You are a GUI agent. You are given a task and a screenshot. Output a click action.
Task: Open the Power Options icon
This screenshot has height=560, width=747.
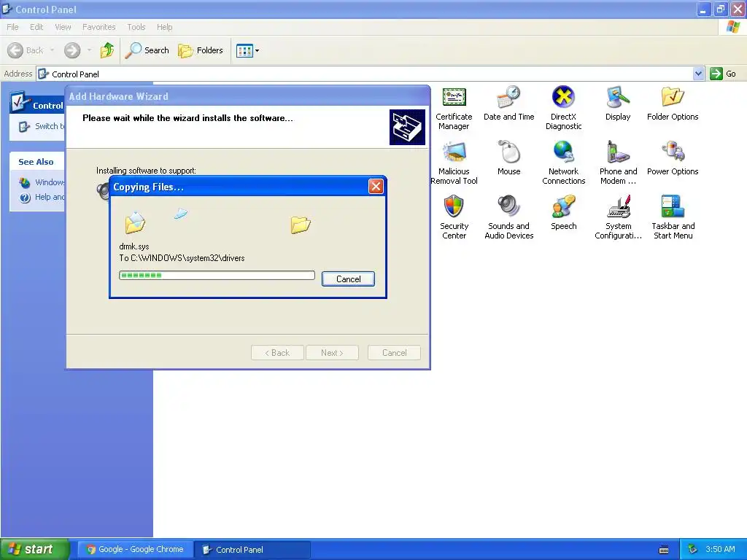click(673, 158)
